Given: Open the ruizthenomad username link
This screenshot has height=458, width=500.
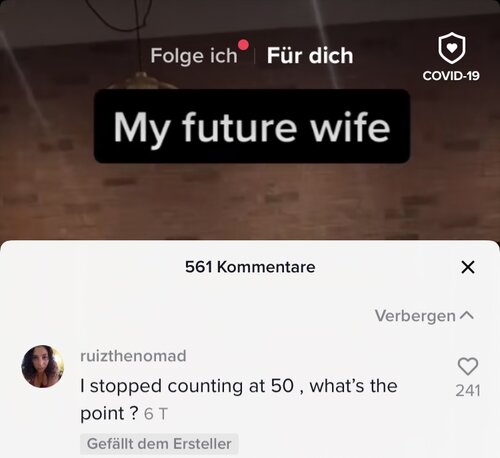Looking at the screenshot, I should click(x=133, y=356).
